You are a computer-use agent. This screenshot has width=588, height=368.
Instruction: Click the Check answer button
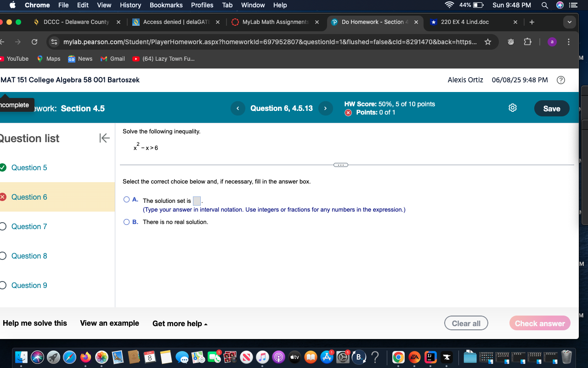pyautogui.click(x=540, y=323)
